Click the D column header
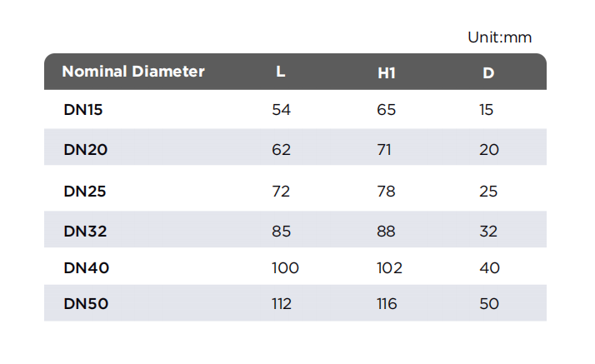The image size is (595, 364). tap(488, 72)
